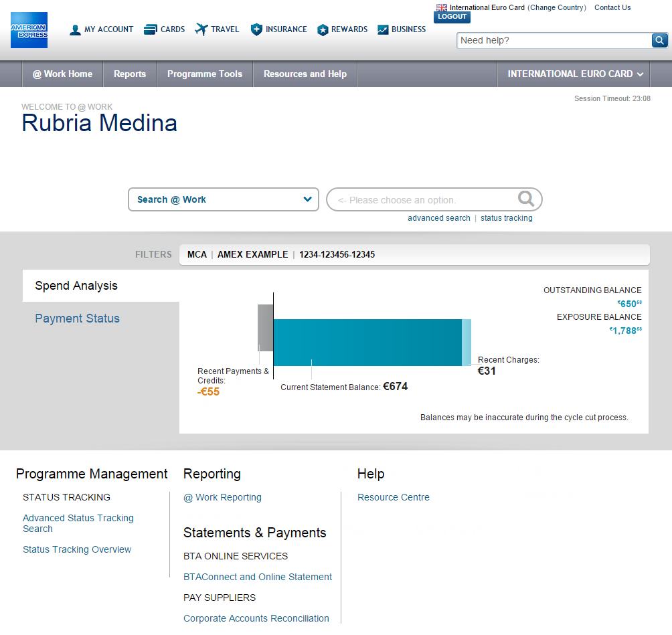Select the Spend Analysis tab
672x635 pixels.
click(76, 286)
